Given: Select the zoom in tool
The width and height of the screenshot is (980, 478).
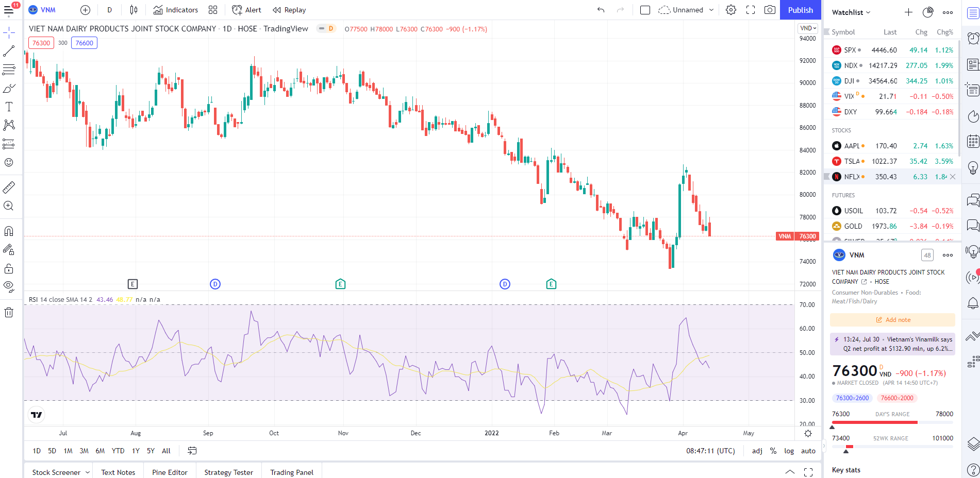Looking at the screenshot, I should click(x=9, y=206).
